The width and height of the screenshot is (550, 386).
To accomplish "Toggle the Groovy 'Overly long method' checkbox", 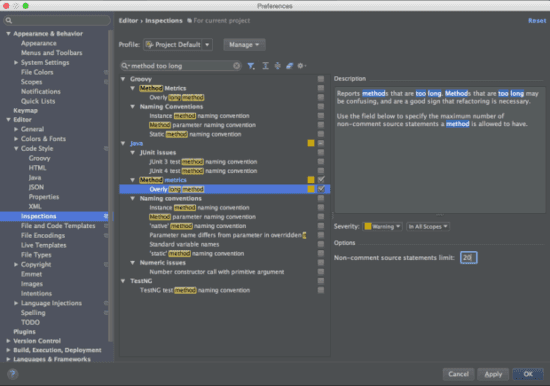I will (x=321, y=97).
